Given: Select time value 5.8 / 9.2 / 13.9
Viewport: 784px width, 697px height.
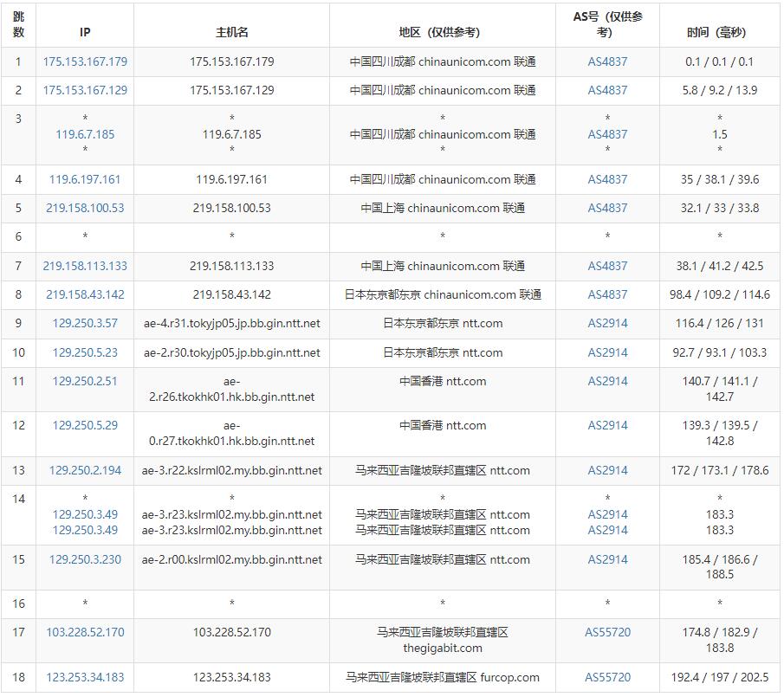Looking at the screenshot, I should pyautogui.click(x=720, y=90).
